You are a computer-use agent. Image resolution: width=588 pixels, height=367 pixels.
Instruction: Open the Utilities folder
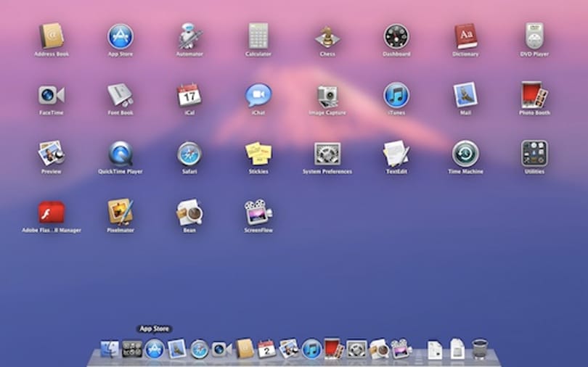click(x=534, y=154)
